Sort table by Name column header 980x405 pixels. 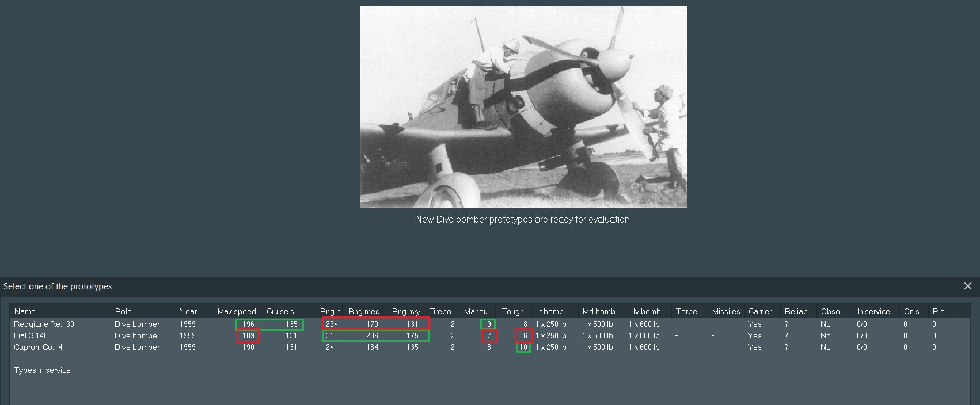[60, 311]
